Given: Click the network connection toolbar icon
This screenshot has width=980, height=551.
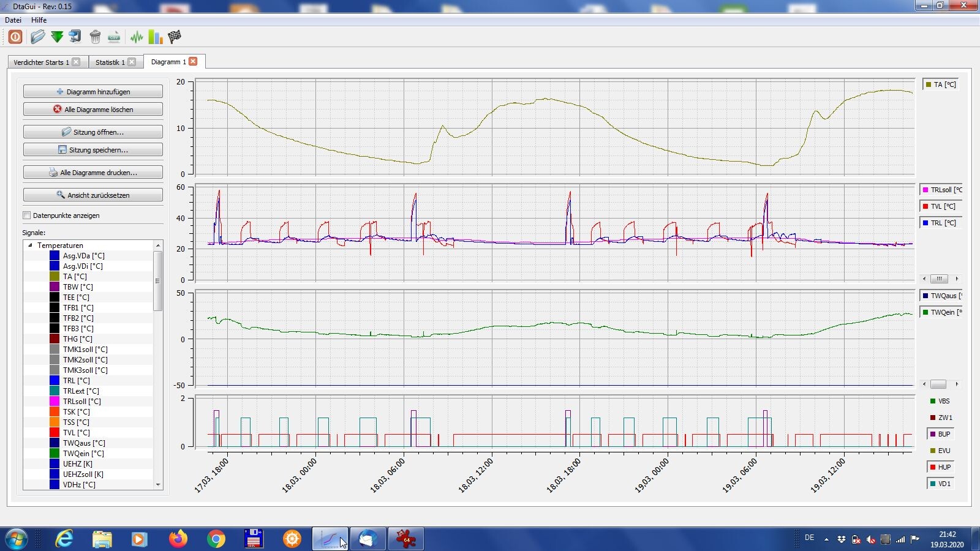Looking at the screenshot, I should coord(75,37).
